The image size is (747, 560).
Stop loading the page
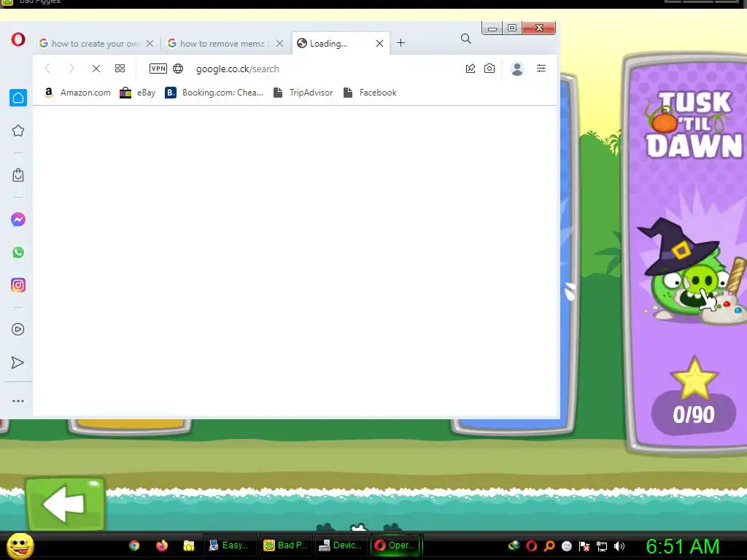[96, 69]
